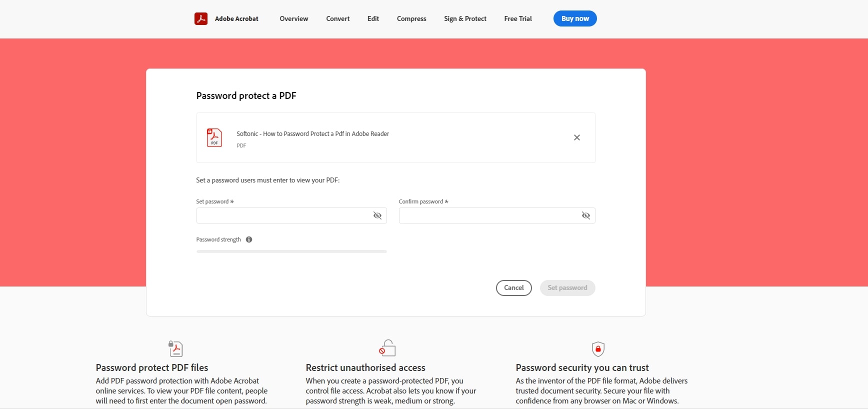The image size is (868, 412).
Task: Click the file name 'Softonic - How to Password Protect a Pdf in Adobe Reader'
Action: click(312, 134)
